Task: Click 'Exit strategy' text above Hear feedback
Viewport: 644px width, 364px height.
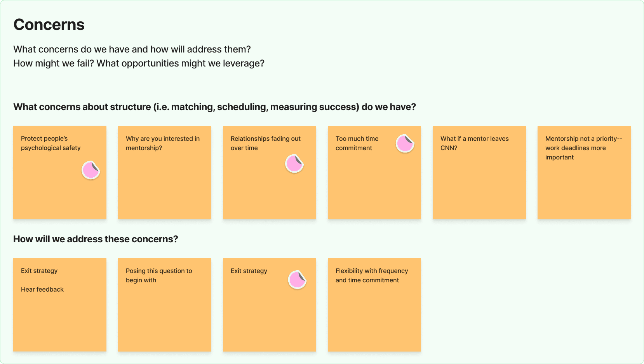Action: pos(39,271)
